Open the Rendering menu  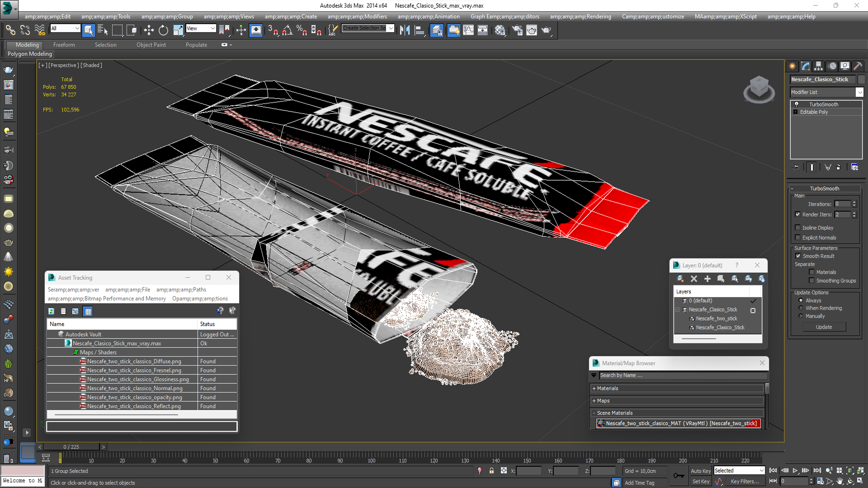pyautogui.click(x=580, y=17)
